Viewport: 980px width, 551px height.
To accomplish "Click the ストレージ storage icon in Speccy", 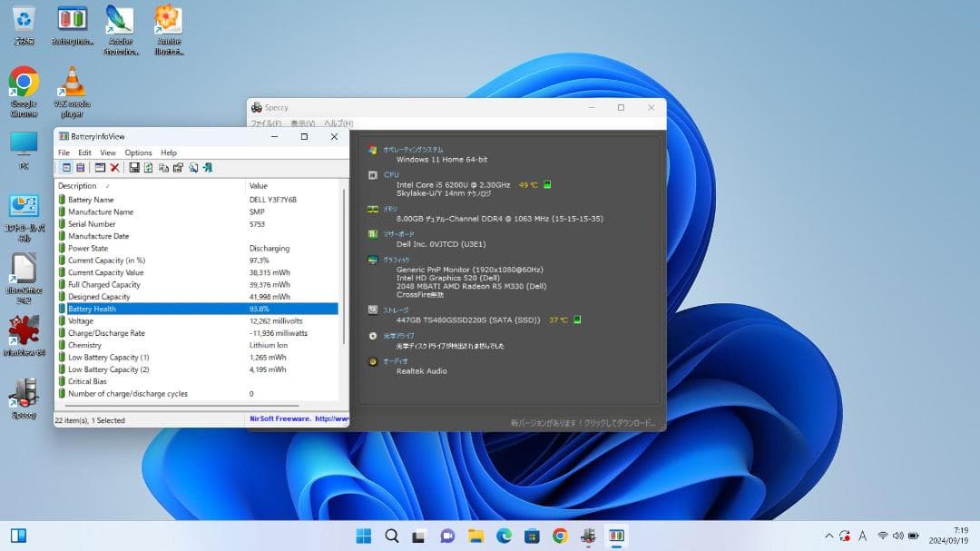I will click(x=372, y=310).
